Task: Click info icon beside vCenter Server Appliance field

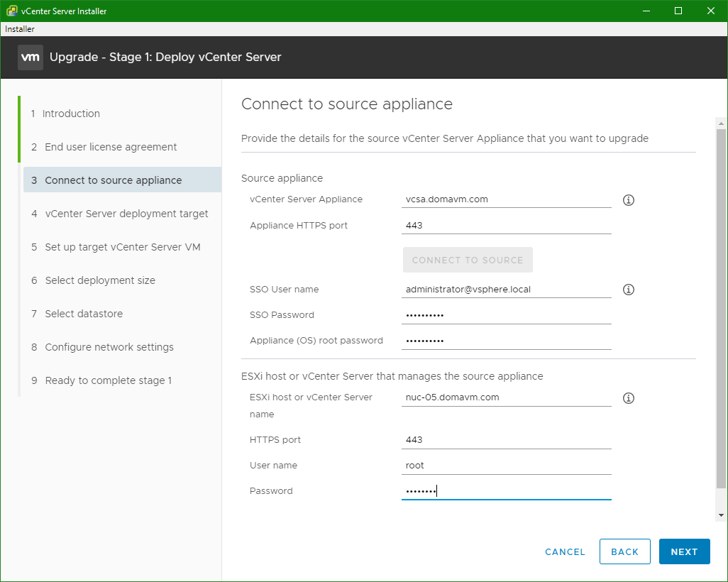Action: [x=628, y=199]
